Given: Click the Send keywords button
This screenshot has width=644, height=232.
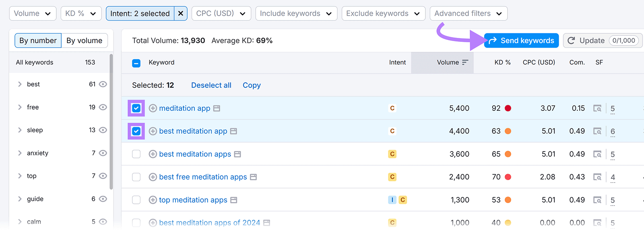Looking at the screenshot, I should 521,41.
